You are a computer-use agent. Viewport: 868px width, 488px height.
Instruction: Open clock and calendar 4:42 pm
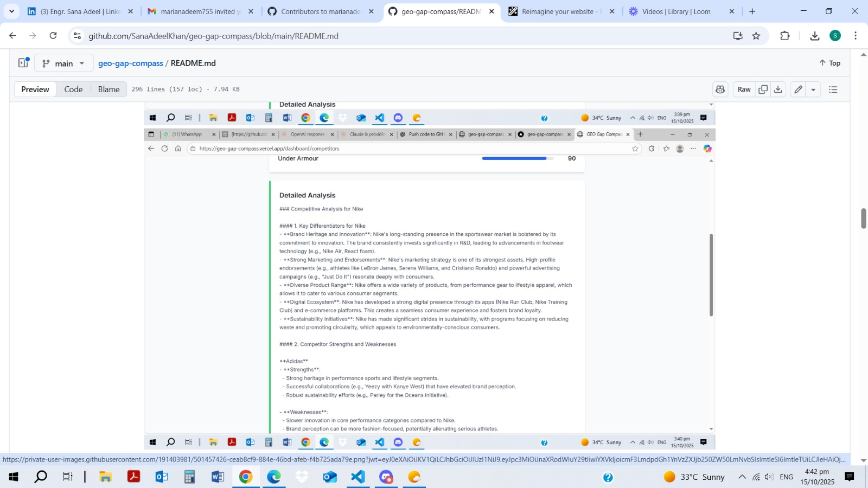[x=817, y=477]
